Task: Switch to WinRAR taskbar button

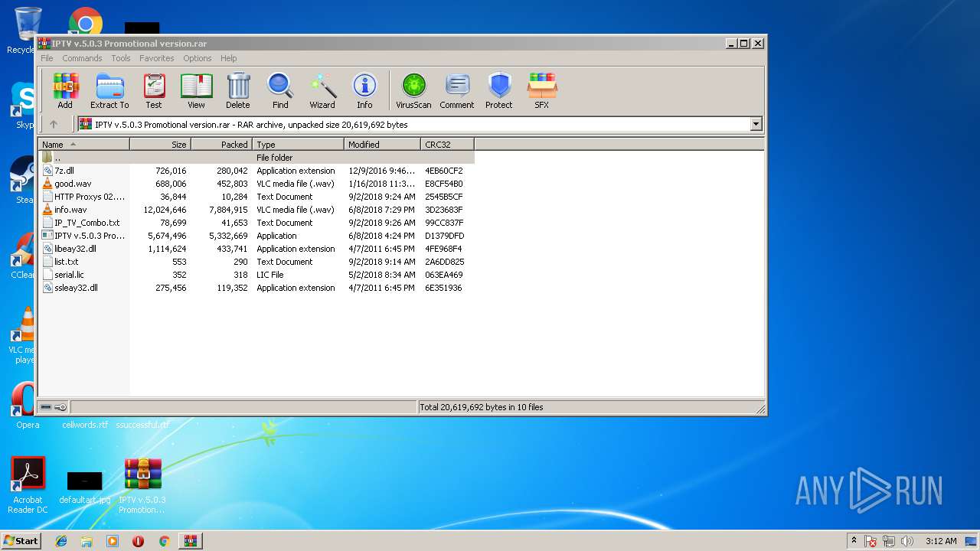Action: point(190,540)
